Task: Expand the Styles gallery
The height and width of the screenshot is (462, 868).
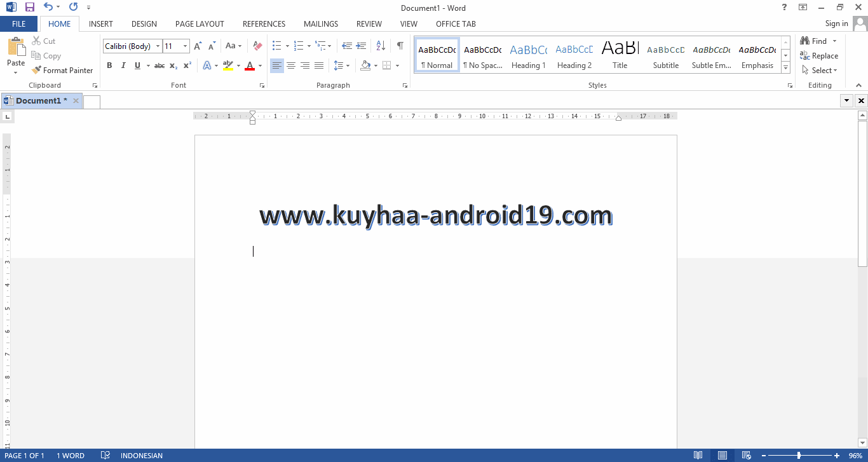Action: pyautogui.click(x=786, y=67)
